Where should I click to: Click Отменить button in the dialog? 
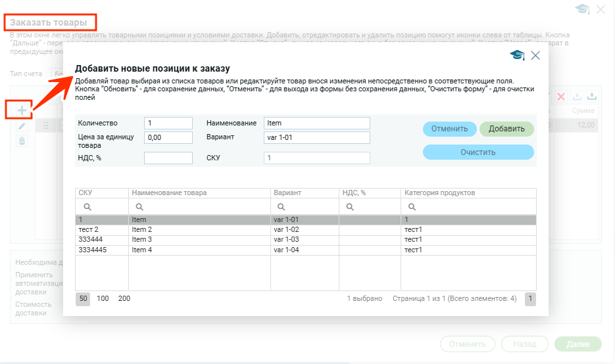tap(449, 129)
